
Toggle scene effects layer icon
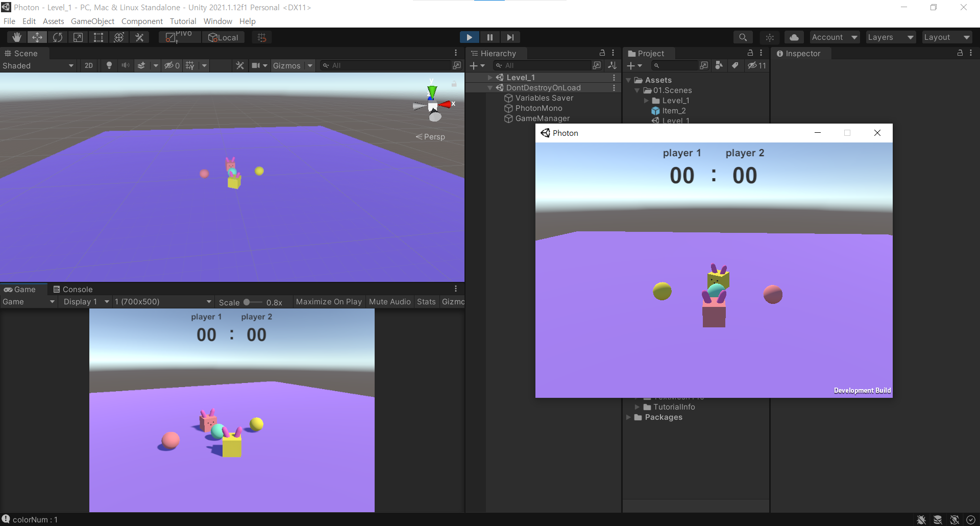[141, 65]
